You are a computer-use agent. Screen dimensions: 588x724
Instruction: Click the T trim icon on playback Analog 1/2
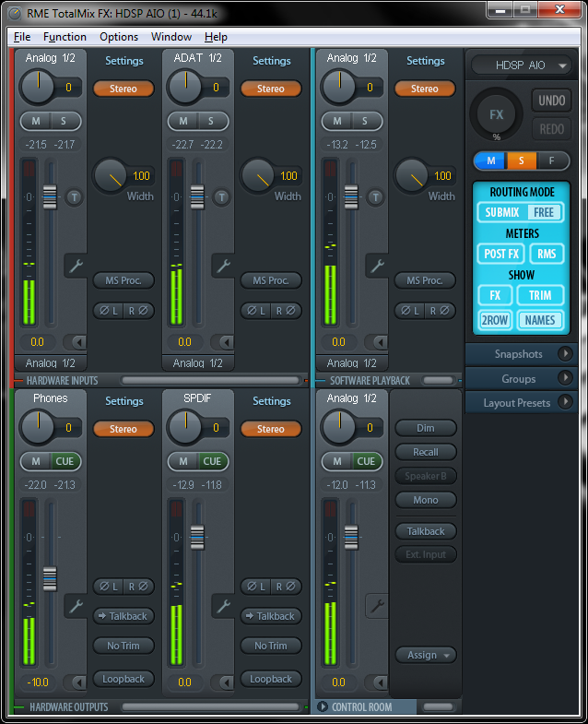[x=375, y=197]
